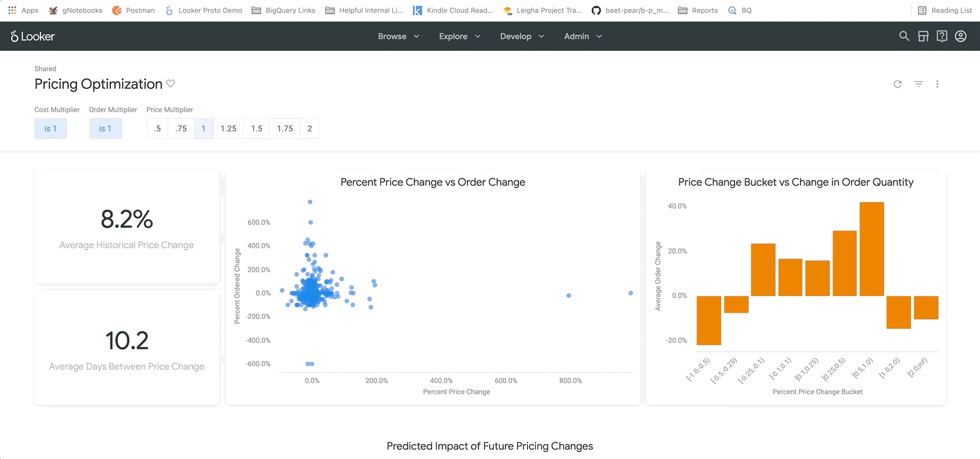Image resolution: width=980 pixels, height=459 pixels.
Task: Open the Admin menu
Action: point(582,36)
